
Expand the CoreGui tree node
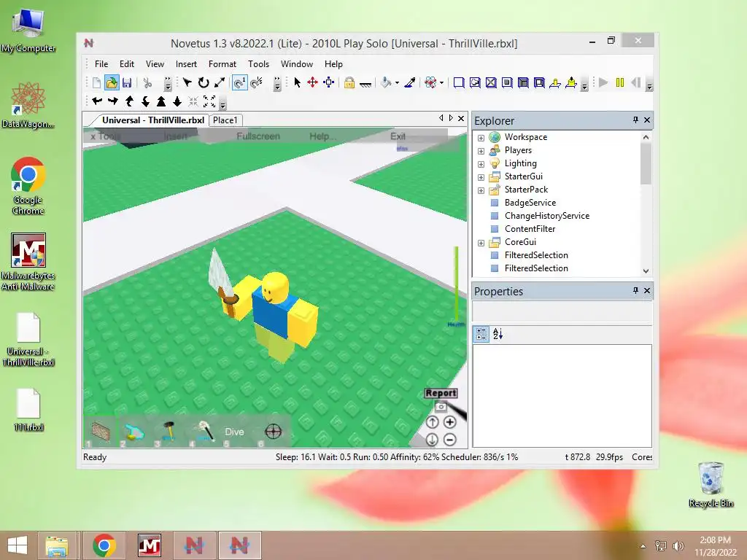(481, 243)
